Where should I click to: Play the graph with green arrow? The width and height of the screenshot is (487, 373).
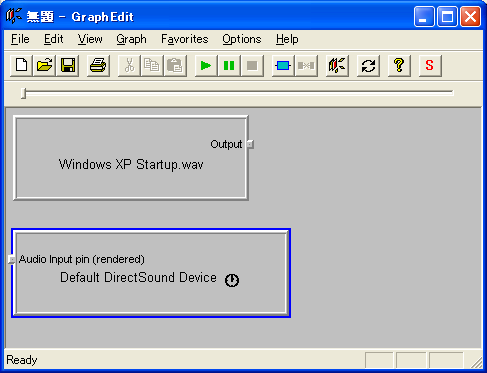coord(206,66)
